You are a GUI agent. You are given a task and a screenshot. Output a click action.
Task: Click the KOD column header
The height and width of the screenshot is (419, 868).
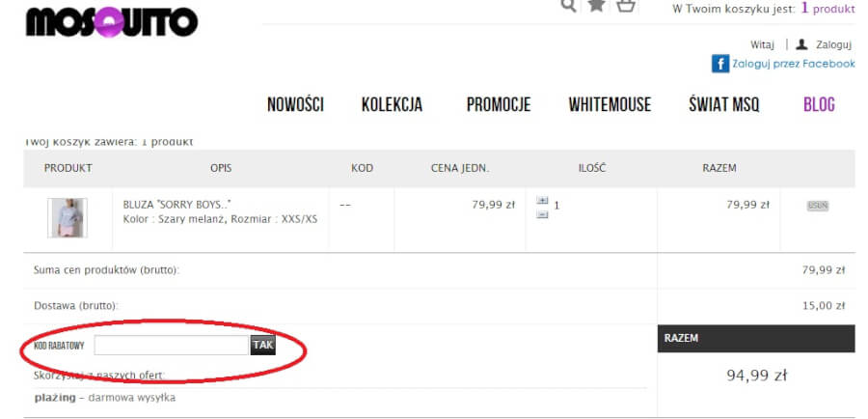pos(362,168)
